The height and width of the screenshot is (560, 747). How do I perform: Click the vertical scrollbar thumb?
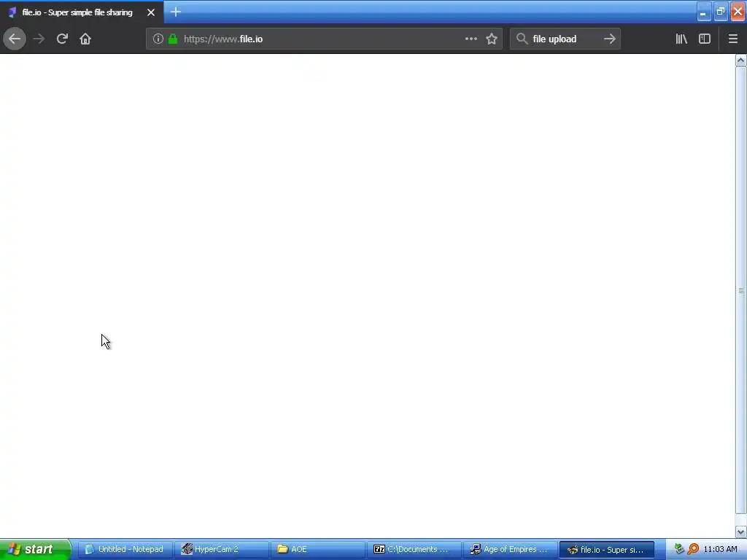[x=741, y=290]
